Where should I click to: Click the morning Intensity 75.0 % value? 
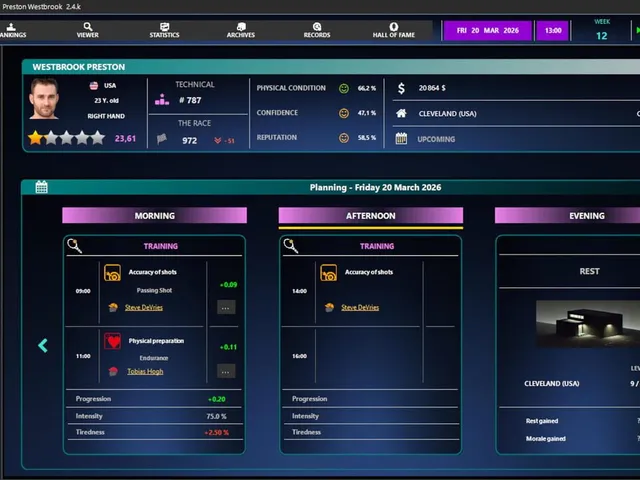point(216,416)
